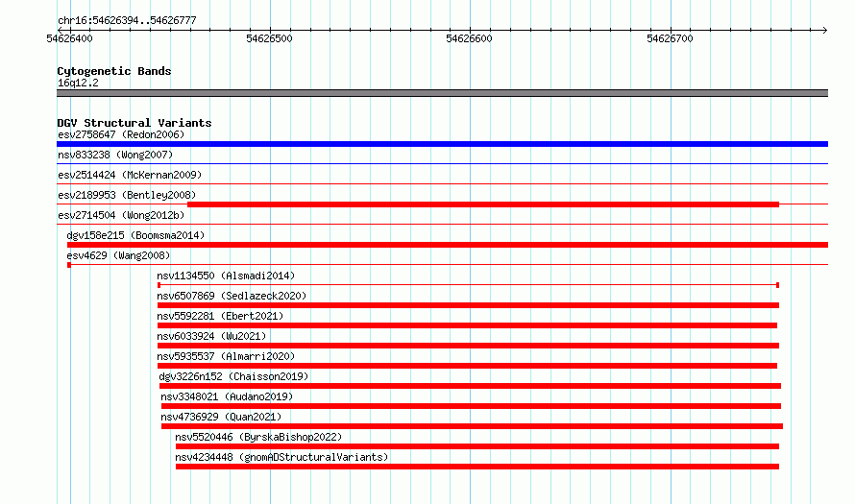Click the nsv6507869 (Sedlazeck2020) label
This screenshot has width=855, height=504.
pyautogui.click(x=232, y=296)
